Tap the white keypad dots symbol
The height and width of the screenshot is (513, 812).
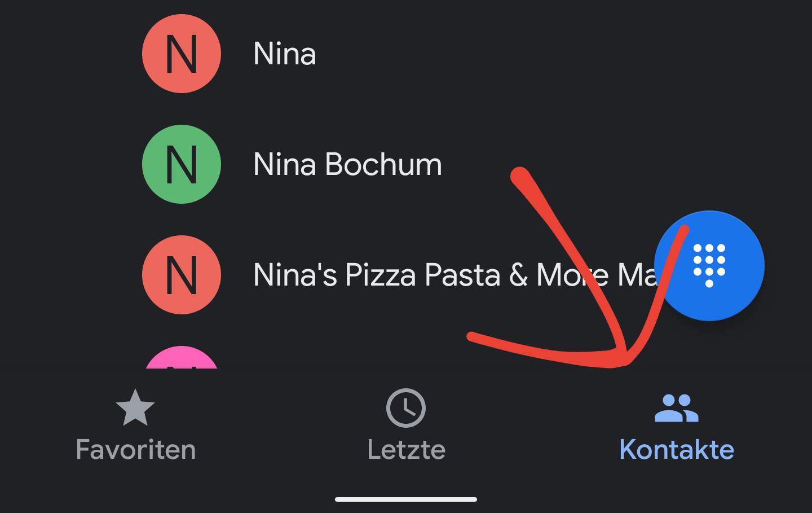click(709, 265)
